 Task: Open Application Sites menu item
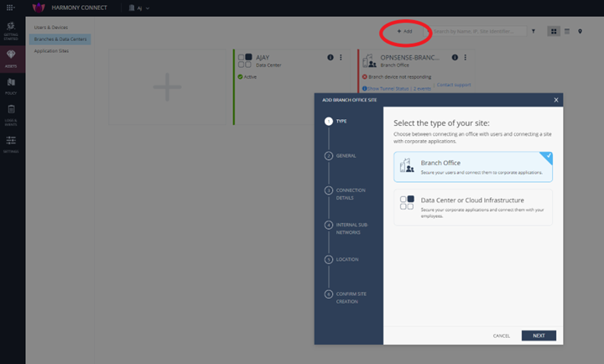tap(51, 51)
